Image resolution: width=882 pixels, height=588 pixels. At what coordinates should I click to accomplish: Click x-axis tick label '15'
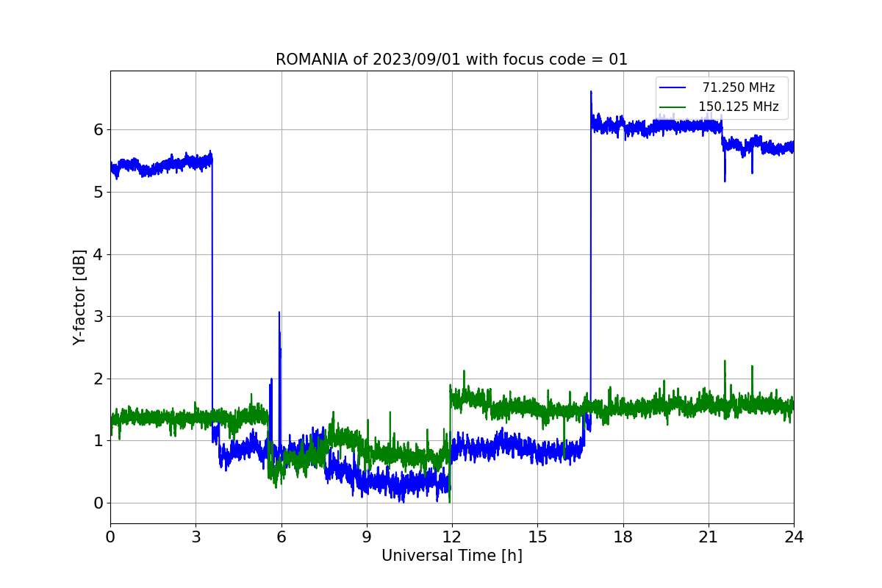[x=537, y=537]
